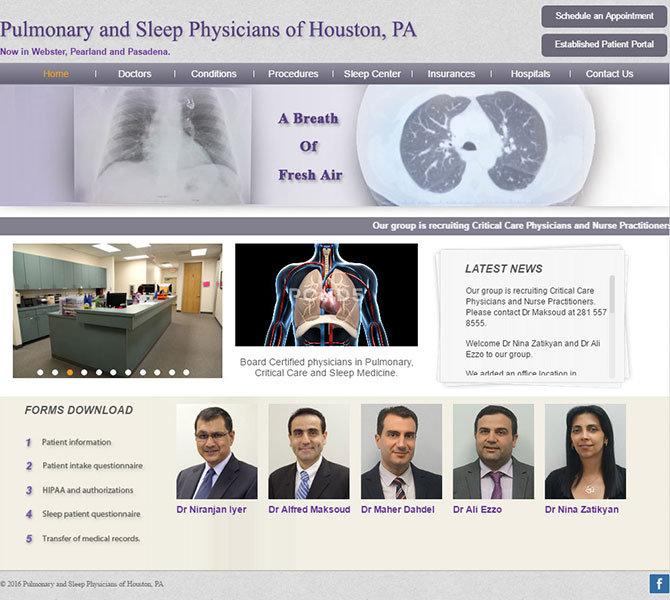Viewport: 670px width, 600px height.
Task: Download the Patient information form
Action: [x=76, y=442]
